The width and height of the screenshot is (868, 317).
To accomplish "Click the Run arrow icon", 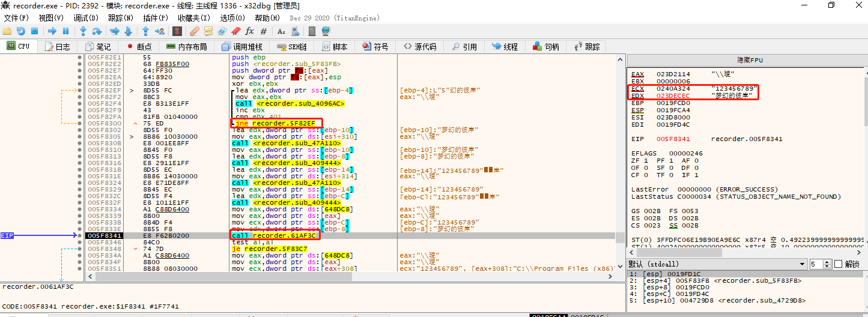I will click(x=52, y=31).
